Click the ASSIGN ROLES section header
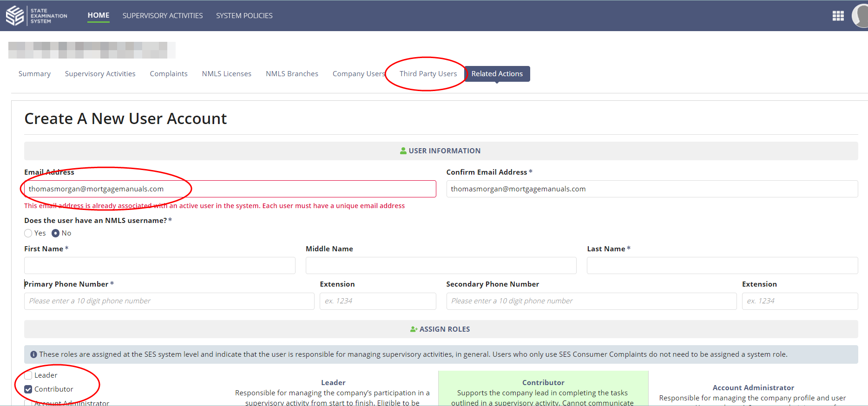 [x=441, y=329]
